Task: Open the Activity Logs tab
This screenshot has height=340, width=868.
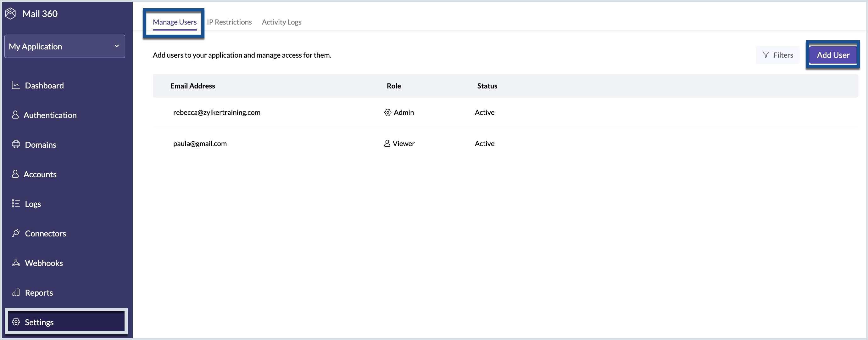Action: point(281,22)
